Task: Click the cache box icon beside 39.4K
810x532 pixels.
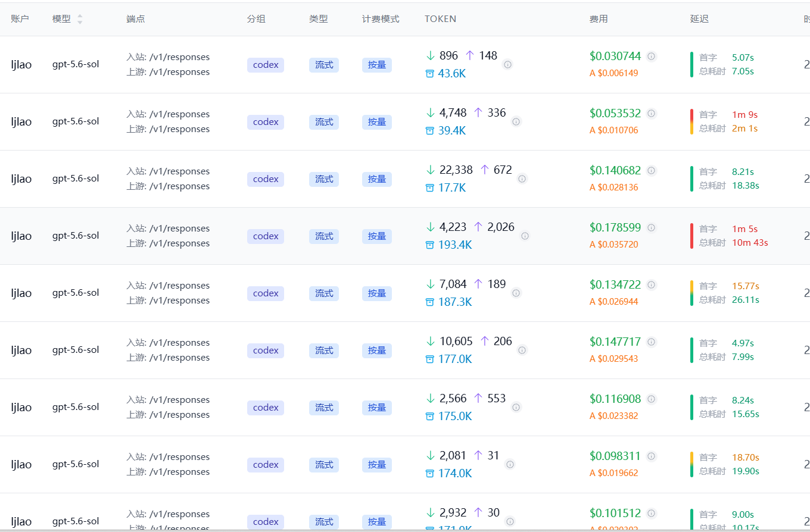Action: 430,131
